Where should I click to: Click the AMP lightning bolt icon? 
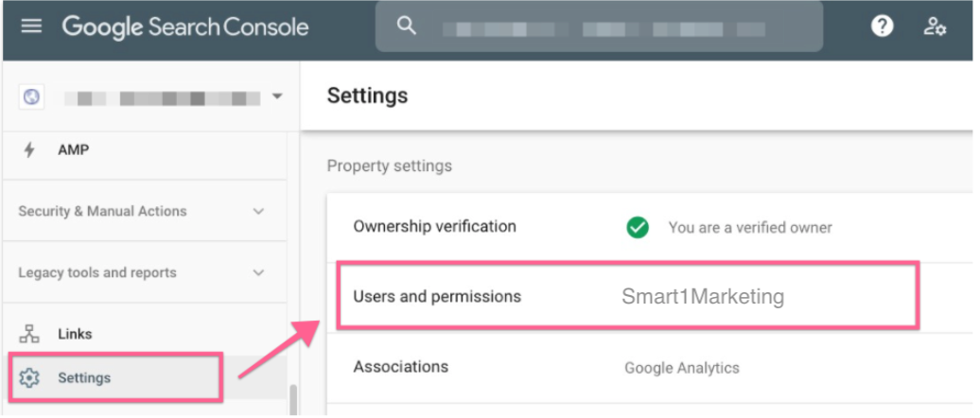coord(29,149)
